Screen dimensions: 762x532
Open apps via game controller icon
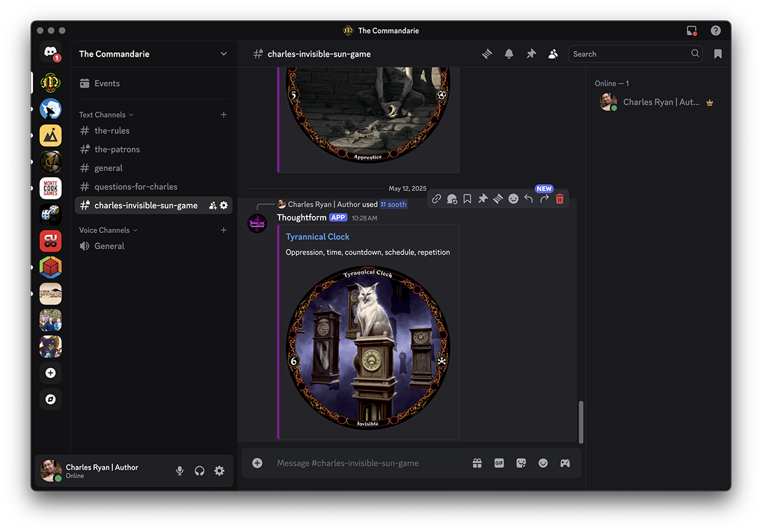click(x=565, y=463)
